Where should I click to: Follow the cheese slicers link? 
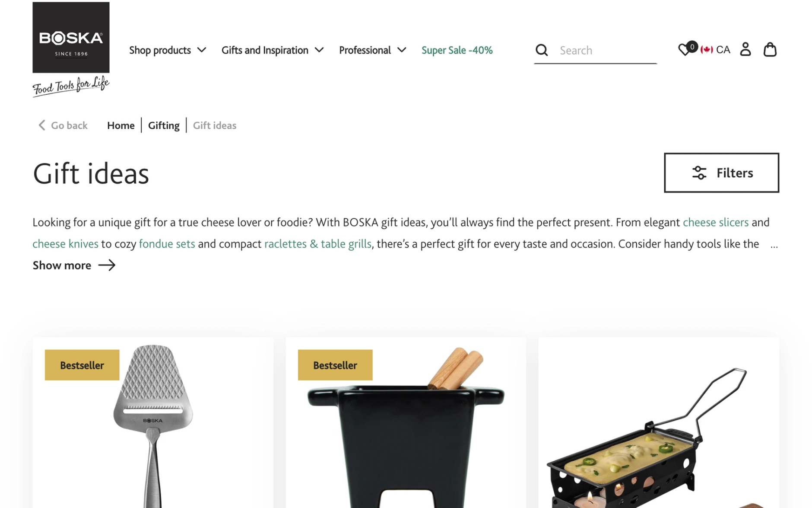[x=716, y=222]
